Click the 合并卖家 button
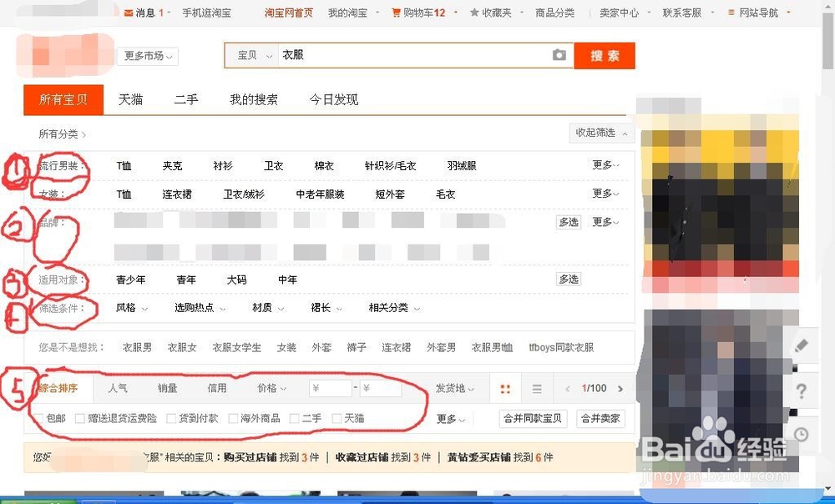This screenshot has width=835, height=504. click(600, 419)
